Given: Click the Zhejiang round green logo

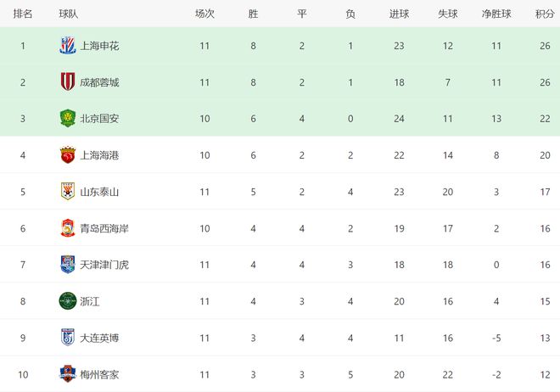Looking at the screenshot, I should [x=67, y=301].
